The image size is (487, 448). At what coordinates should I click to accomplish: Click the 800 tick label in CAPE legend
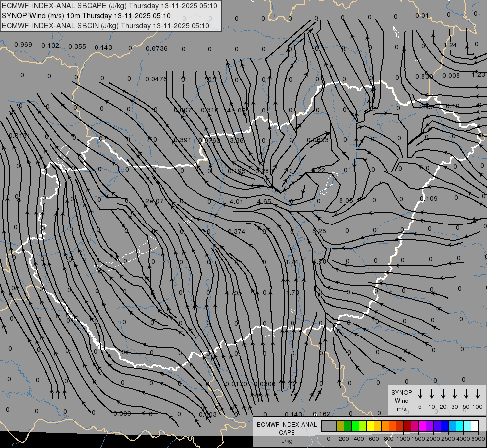[389, 439]
